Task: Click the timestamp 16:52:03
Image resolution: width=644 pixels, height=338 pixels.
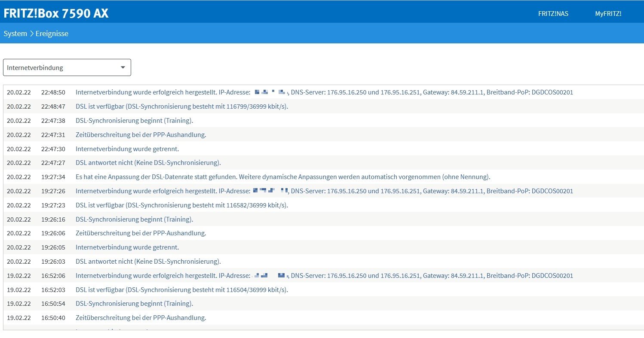Action: click(x=53, y=290)
